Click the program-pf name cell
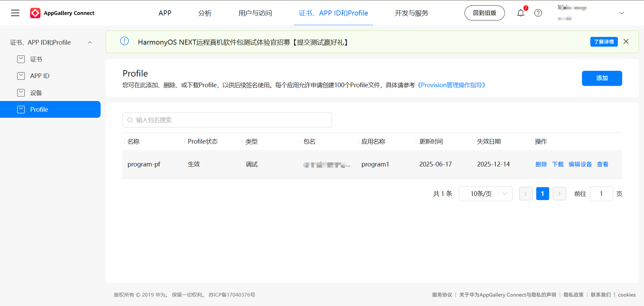Image resolution: width=644 pixels, height=306 pixels. 144,164
